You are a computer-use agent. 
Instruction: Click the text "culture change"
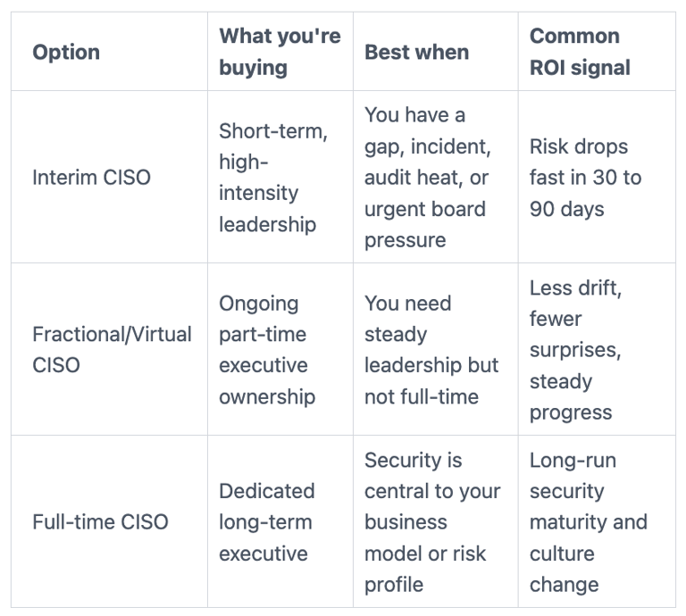tap(564, 570)
